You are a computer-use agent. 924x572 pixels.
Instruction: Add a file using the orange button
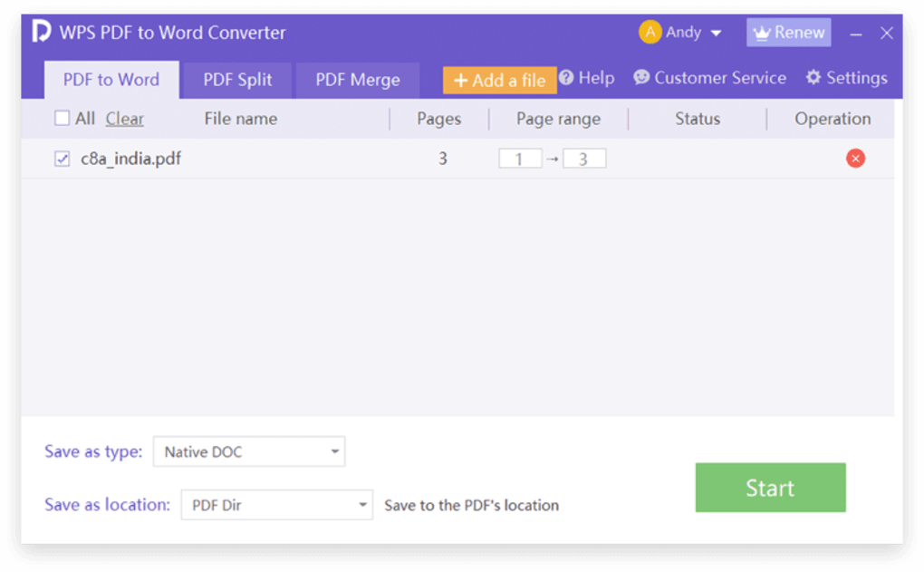click(498, 80)
